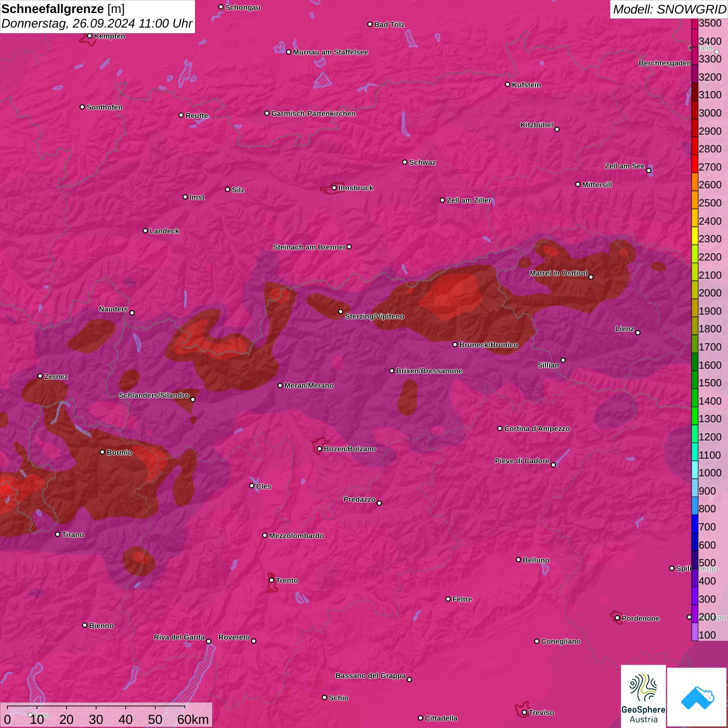This screenshot has width=728, height=728.
Task: Click the Tirano marker dot
Action: (58, 535)
